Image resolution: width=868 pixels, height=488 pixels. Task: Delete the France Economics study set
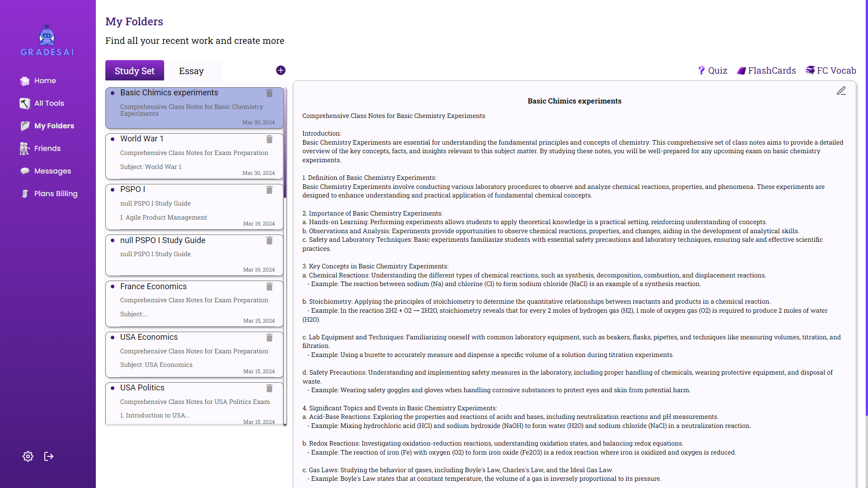[x=269, y=287]
